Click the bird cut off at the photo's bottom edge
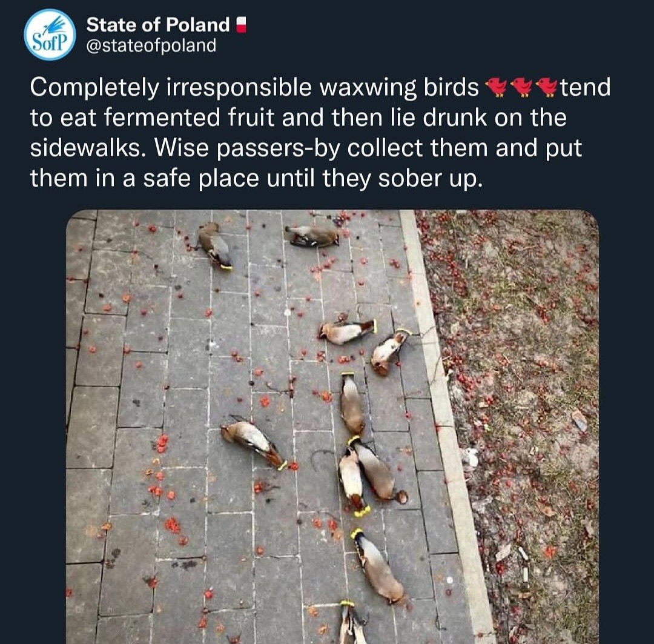The width and height of the screenshot is (654, 644). pos(351,624)
